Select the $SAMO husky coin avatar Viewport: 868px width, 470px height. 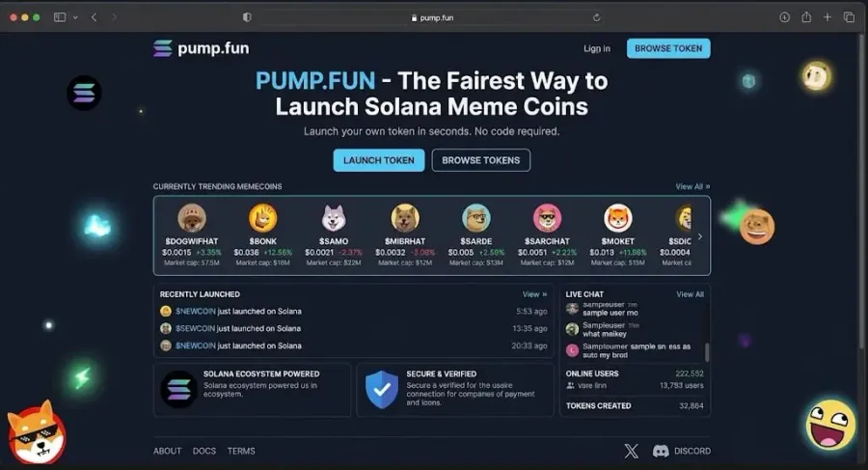click(334, 217)
